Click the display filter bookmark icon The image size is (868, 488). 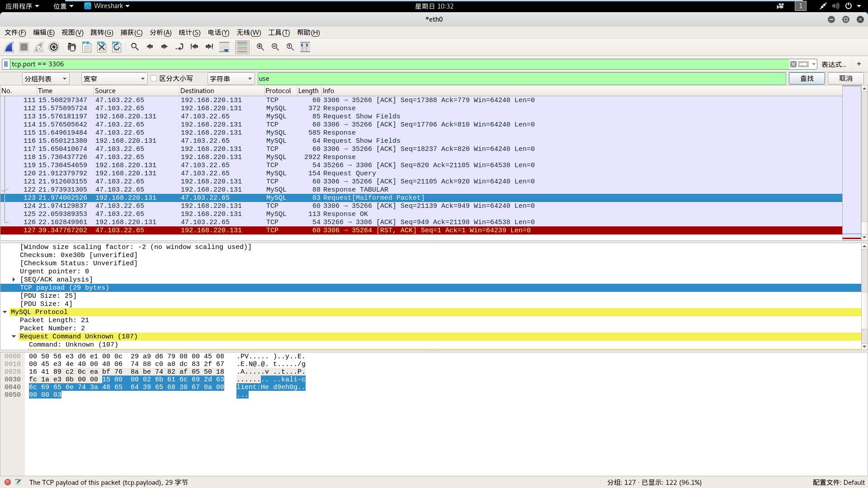pyautogui.click(x=6, y=64)
